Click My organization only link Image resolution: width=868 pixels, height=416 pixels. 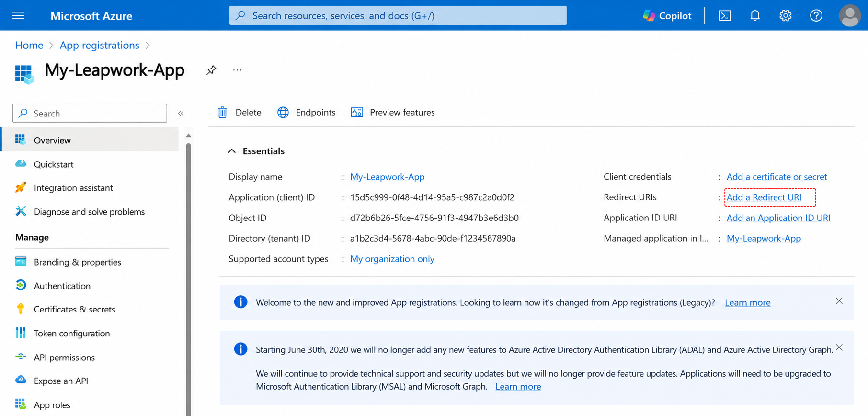392,259
